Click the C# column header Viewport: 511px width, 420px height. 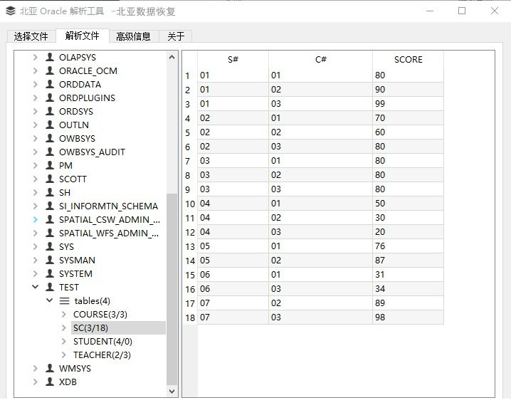coord(321,59)
